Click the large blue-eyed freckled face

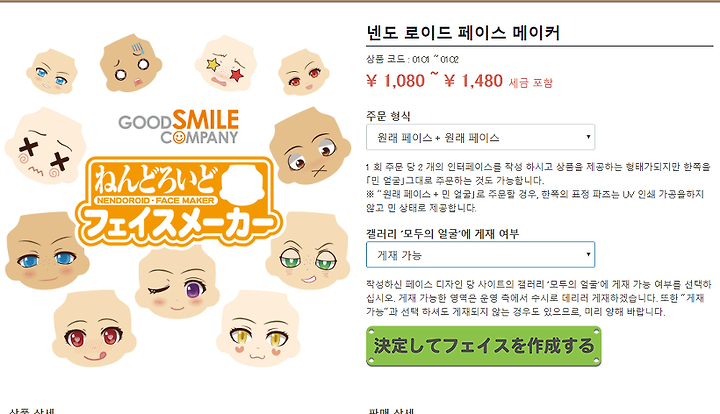pos(47,251)
